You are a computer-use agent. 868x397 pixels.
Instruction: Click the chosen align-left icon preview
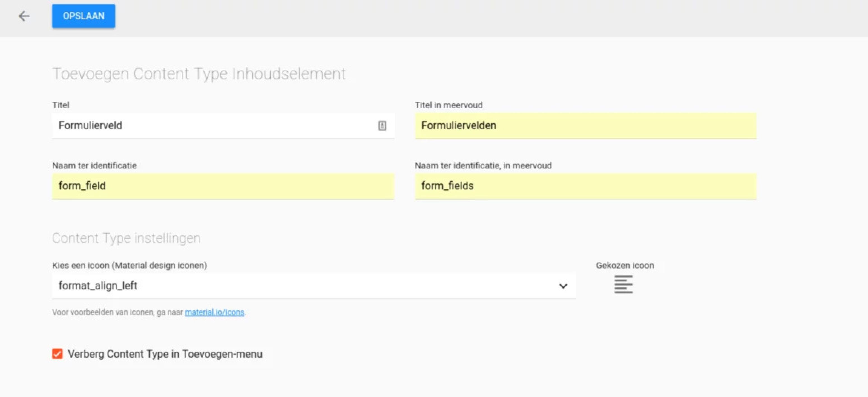click(623, 284)
